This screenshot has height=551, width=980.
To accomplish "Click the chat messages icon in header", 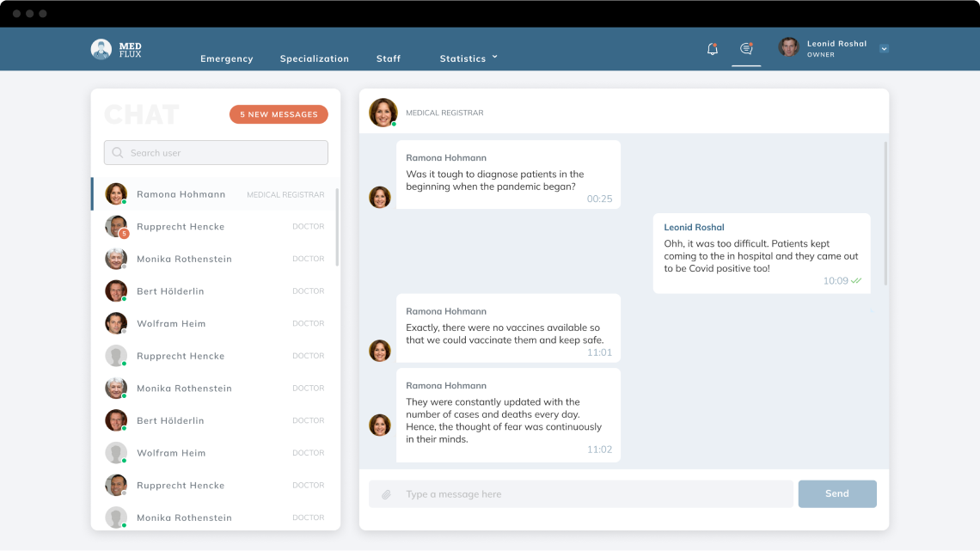I will 746,49.
